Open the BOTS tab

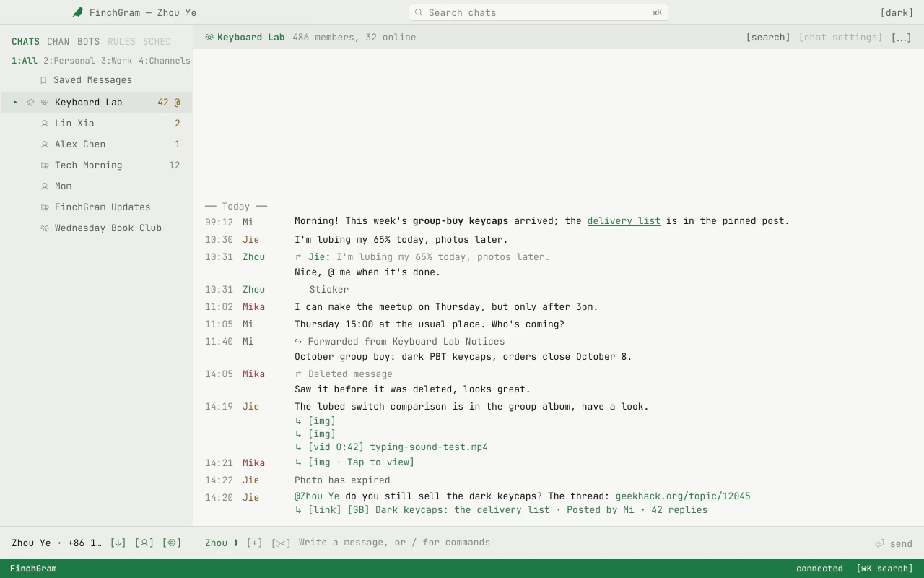[x=89, y=42]
